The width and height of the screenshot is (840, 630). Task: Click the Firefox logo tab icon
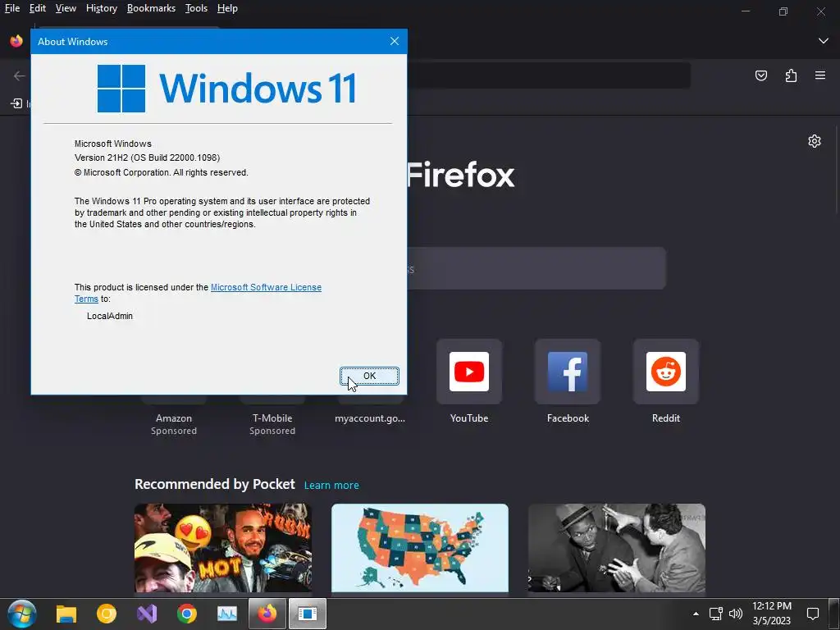[16, 41]
